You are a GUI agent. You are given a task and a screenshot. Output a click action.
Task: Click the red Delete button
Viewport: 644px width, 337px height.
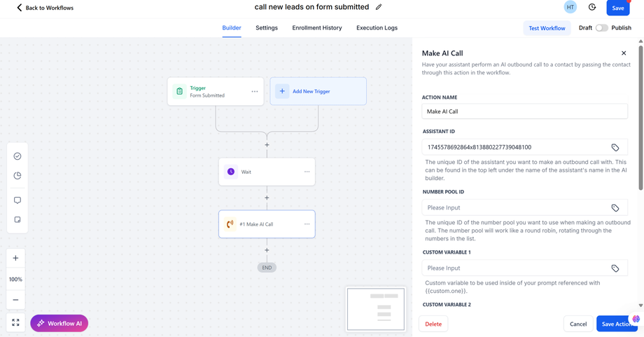pyautogui.click(x=433, y=324)
